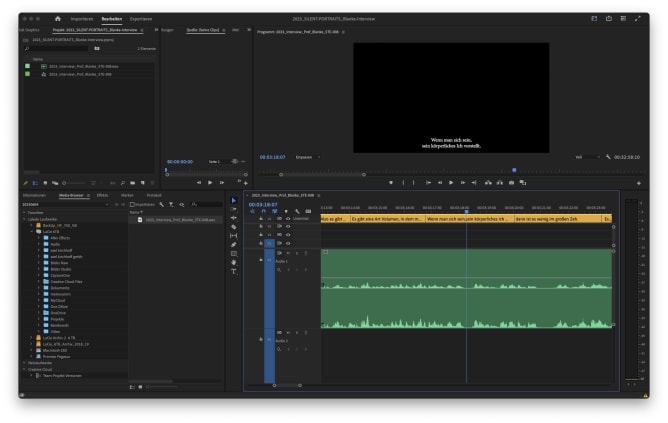The image size is (668, 423).
Task: Click the Program monitor scrub bar playhead
Action: [513, 169]
